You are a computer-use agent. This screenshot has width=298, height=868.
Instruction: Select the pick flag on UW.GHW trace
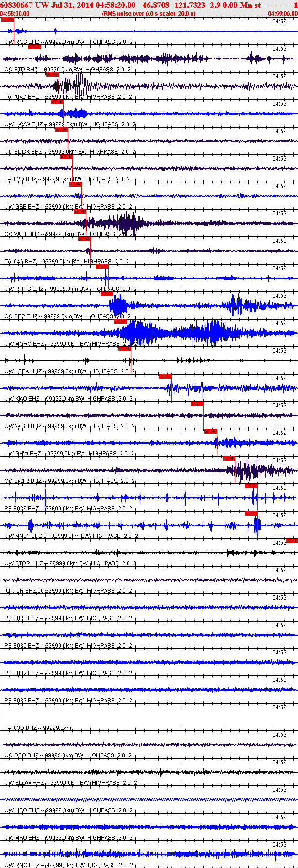click(x=211, y=431)
